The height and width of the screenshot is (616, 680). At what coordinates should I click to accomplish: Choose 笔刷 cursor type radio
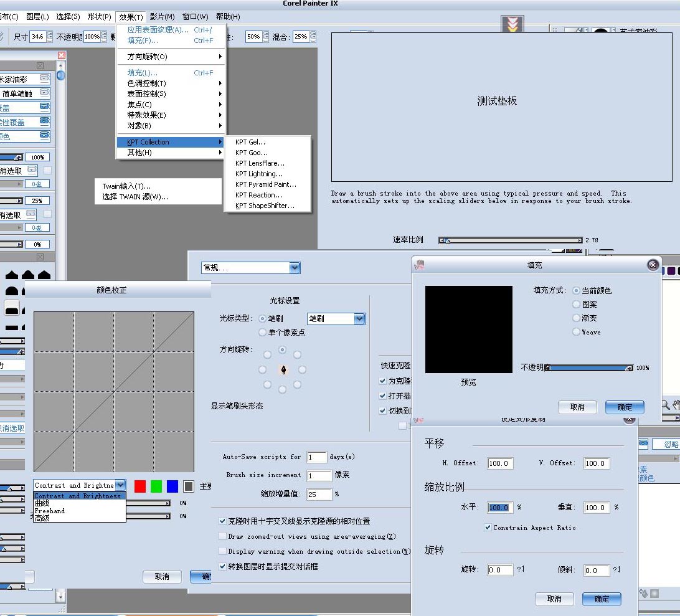[262, 318]
